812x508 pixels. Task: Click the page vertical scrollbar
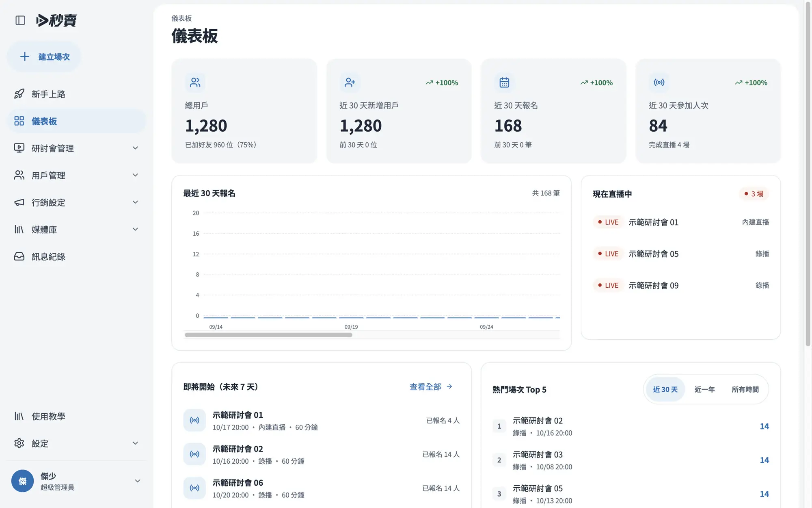(808, 175)
